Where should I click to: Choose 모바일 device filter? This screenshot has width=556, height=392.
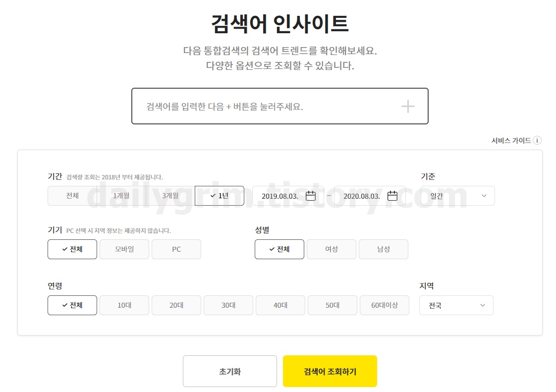point(124,249)
